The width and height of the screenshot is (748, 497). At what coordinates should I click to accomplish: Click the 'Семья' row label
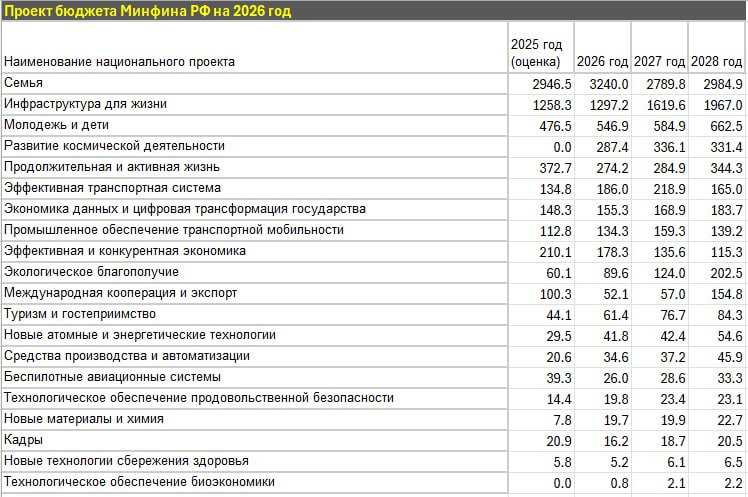coord(23,83)
